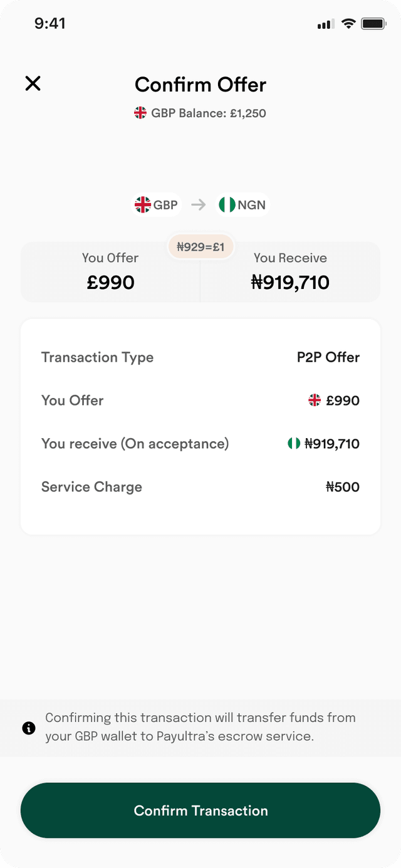Tap the Nigerian flag next to ₦919,710 row

293,444
